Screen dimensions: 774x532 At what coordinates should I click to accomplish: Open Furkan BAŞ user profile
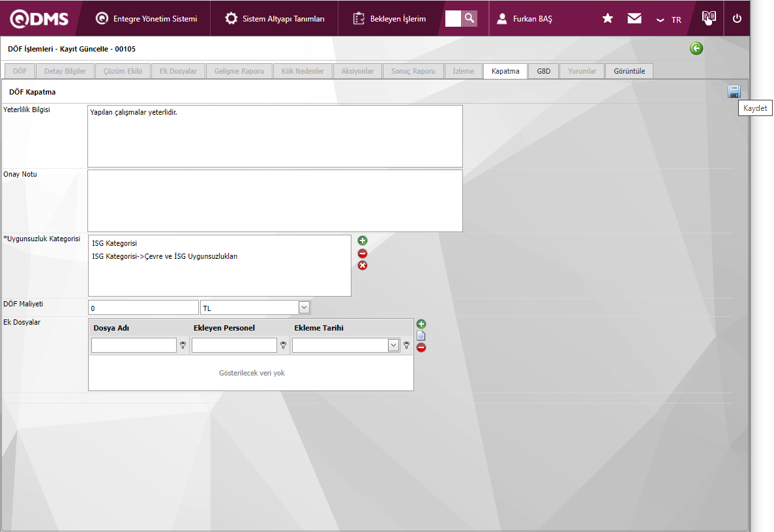(x=524, y=19)
